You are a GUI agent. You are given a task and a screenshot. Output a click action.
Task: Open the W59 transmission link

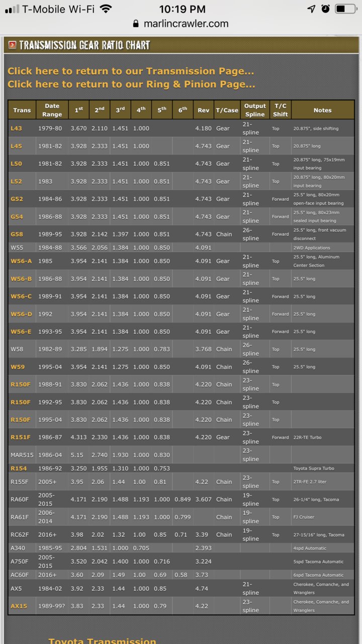[17, 367]
